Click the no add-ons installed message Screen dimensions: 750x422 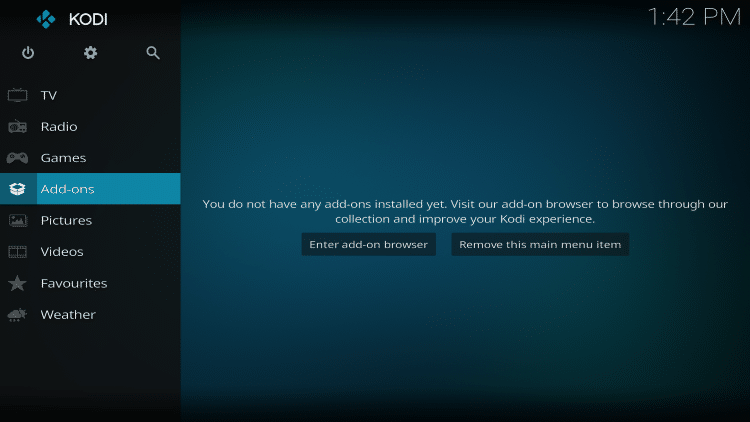point(465,211)
